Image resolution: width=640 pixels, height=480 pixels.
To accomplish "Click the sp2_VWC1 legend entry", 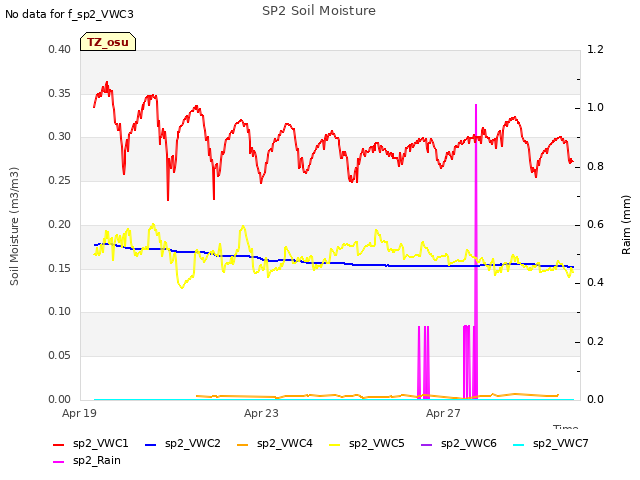I will 91,444.
